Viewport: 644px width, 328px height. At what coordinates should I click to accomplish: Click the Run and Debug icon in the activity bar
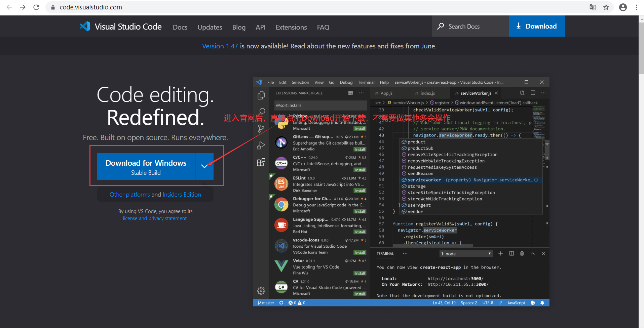pos(261,146)
